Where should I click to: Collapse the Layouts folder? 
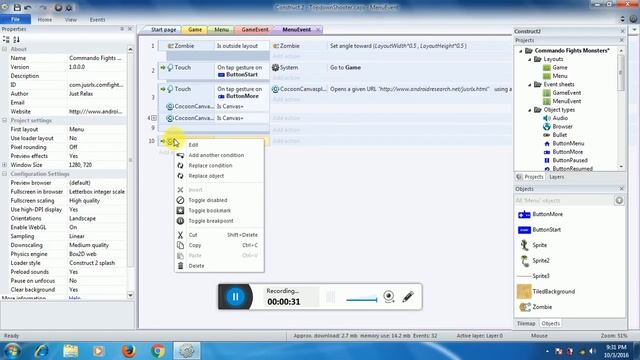pos(530,60)
